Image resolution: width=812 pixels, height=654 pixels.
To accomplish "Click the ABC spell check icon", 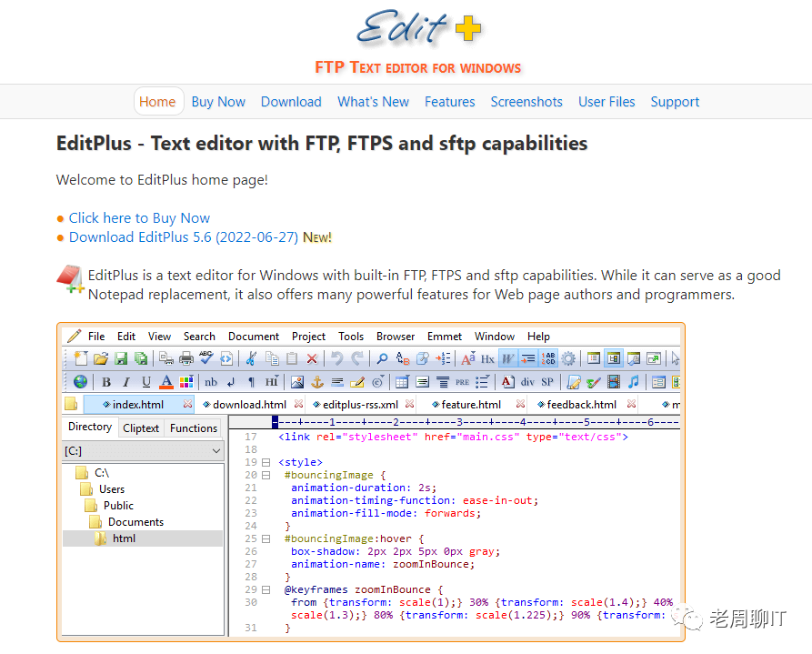I will (206, 357).
